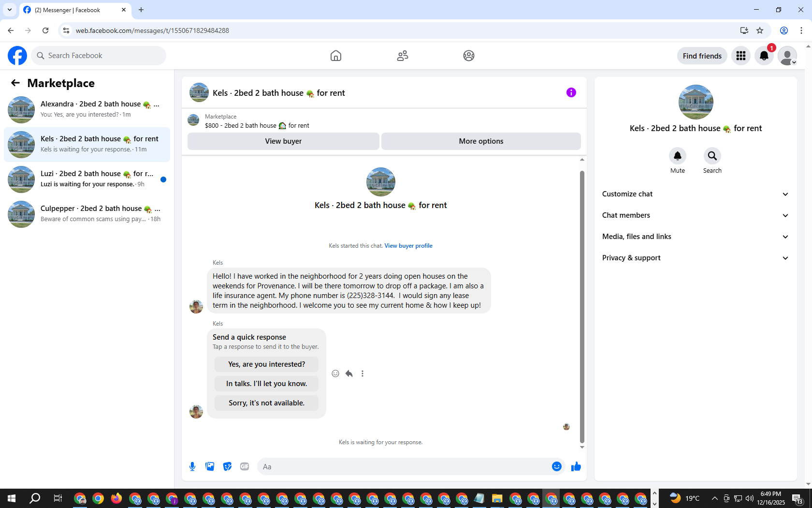Send quick reply 'Sorry, it's not available.'
Image resolution: width=812 pixels, height=508 pixels.
click(267, 403)
